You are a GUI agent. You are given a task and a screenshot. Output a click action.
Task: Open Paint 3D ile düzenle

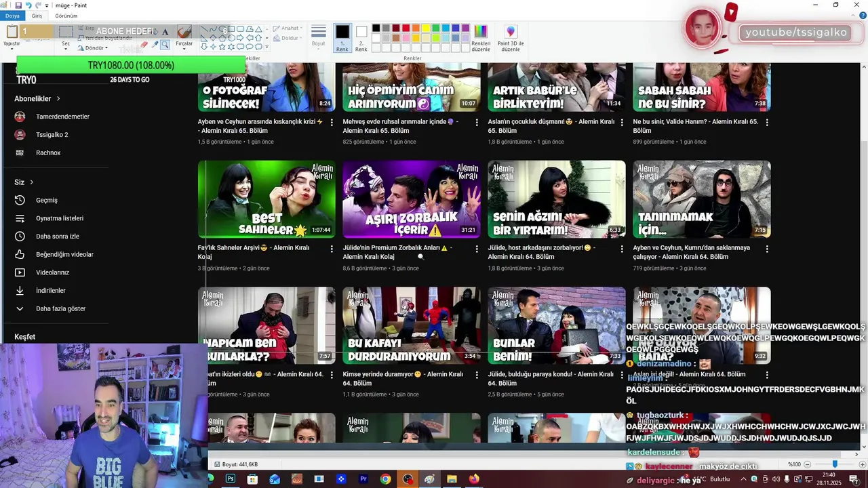click(511, 38)
